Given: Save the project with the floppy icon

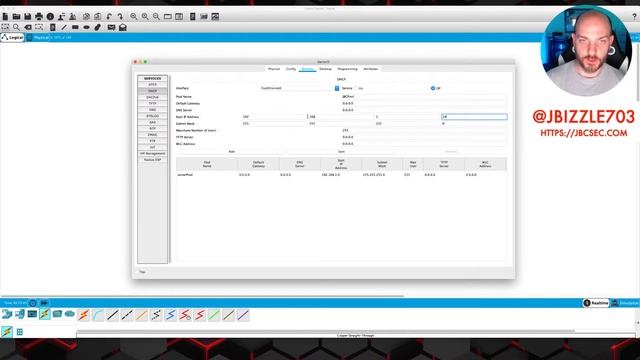Looking at the screenshot, I should 27,17.
